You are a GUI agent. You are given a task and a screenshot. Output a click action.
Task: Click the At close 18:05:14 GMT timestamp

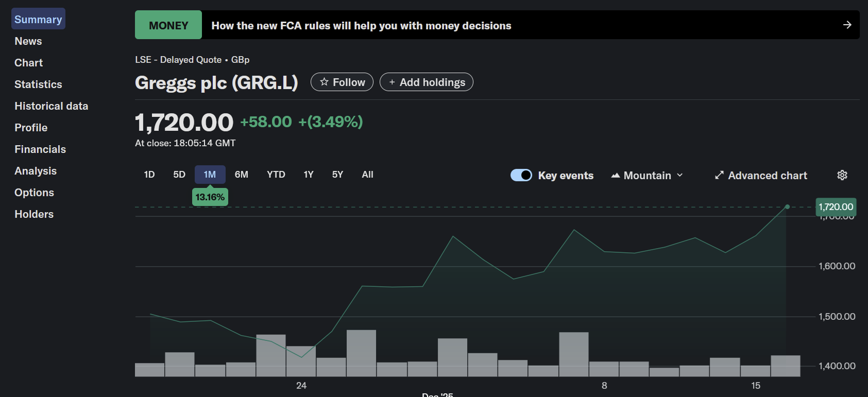185,143
